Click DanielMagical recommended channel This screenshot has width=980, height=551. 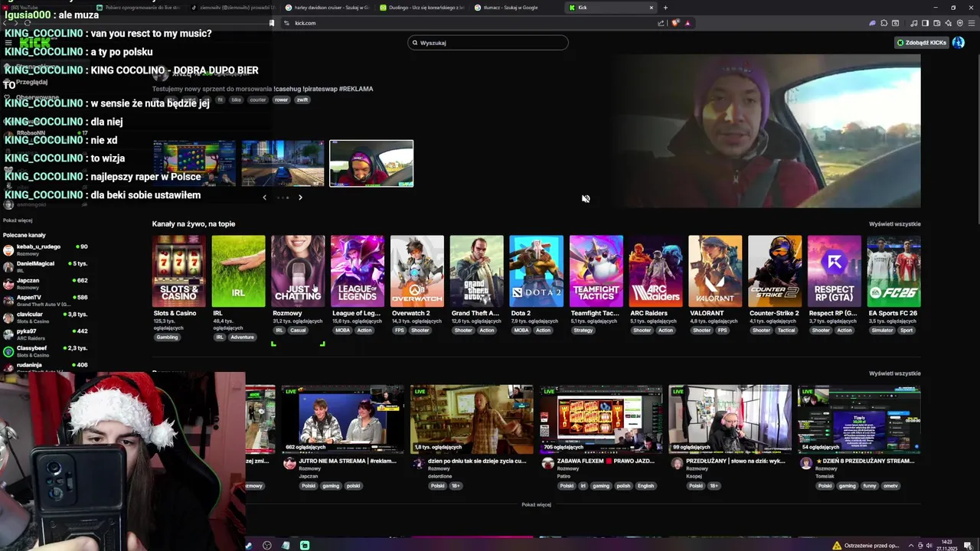(46, 266)
